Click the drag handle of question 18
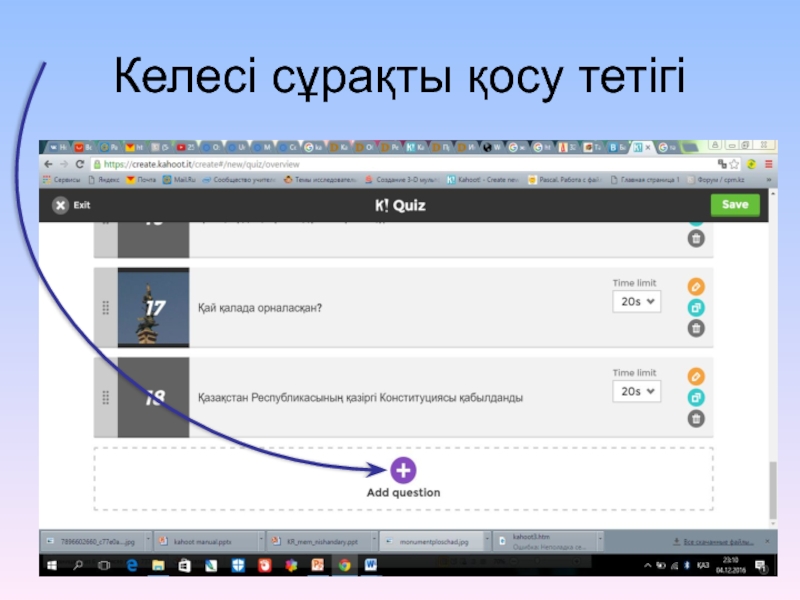 [106, 397]
